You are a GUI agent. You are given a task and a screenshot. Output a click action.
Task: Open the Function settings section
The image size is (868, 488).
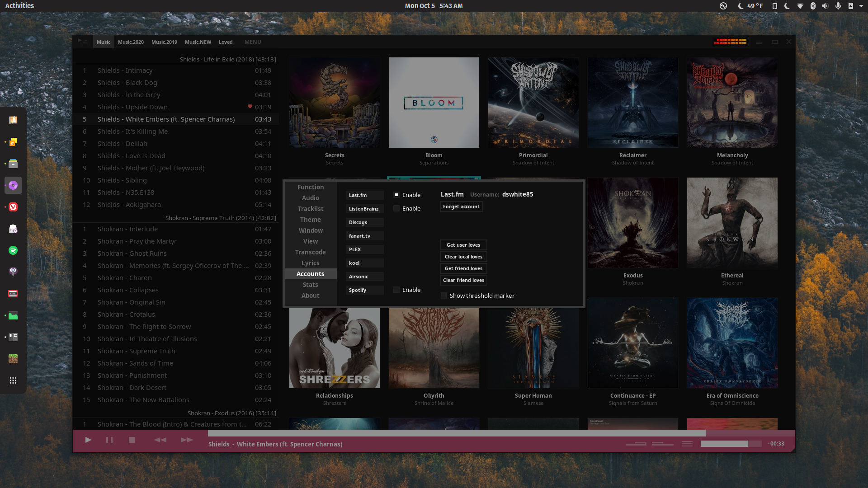(311, 187)
